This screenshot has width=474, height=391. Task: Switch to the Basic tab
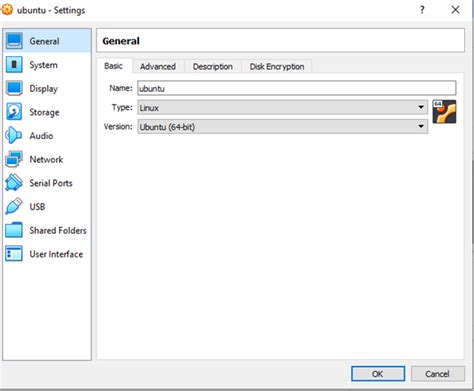click(114, 66)
